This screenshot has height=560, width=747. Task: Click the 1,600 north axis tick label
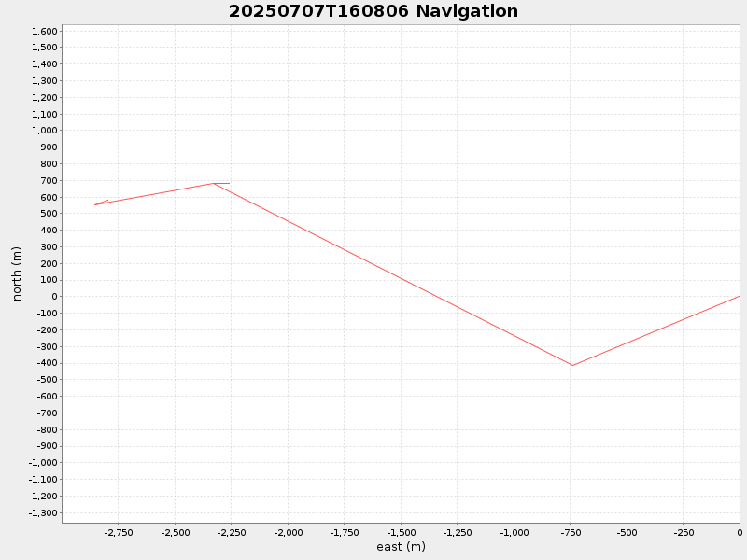44,32
